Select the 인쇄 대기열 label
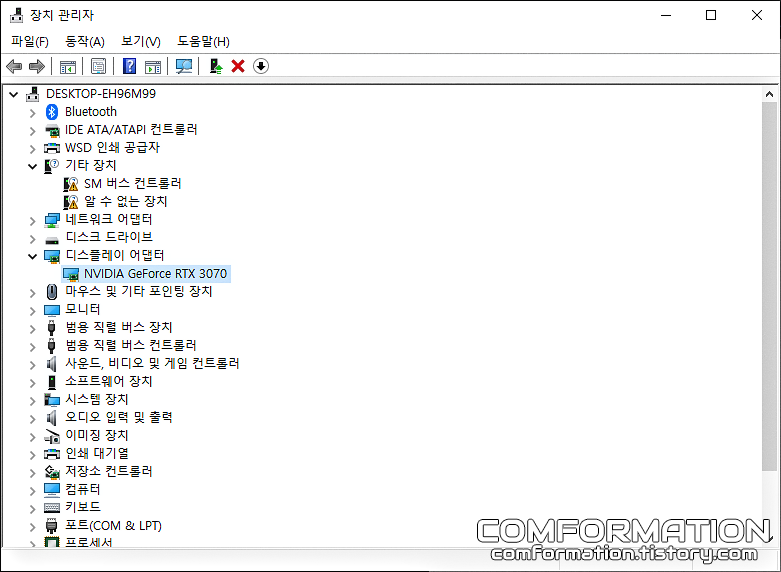781x572 pixels. (97, 454)
